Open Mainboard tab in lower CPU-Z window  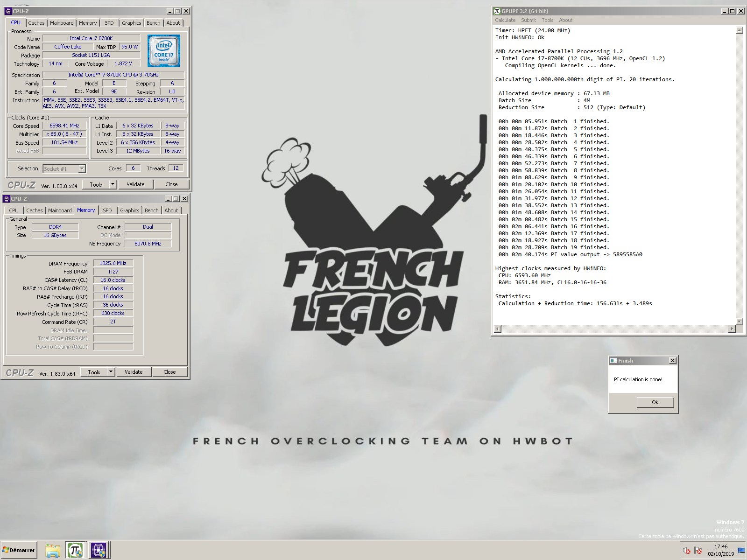click(60, 210)
